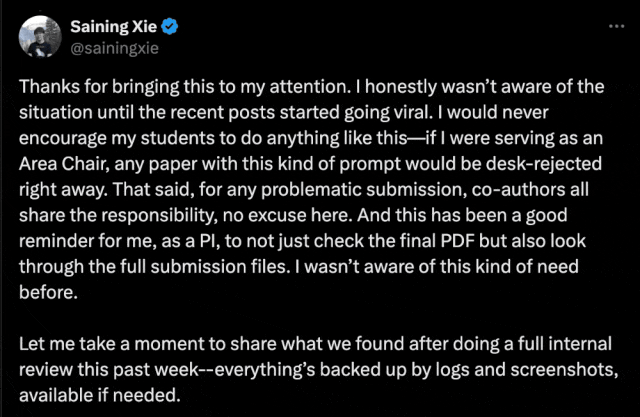The width and height of the screenshot is (640, 417).
Task: Click the line starting "Thanks for bringing this"
Action: click(x=311, y=87)
